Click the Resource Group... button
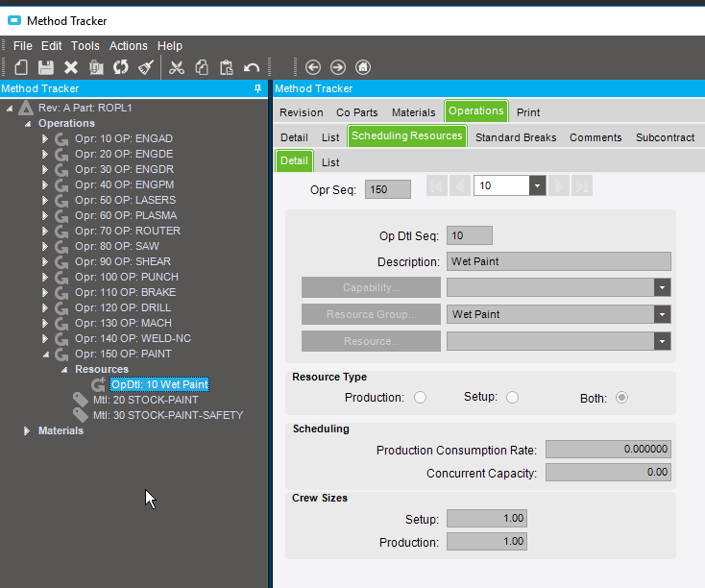This screenshot has width=705, height=588. [x=371, y=314]
